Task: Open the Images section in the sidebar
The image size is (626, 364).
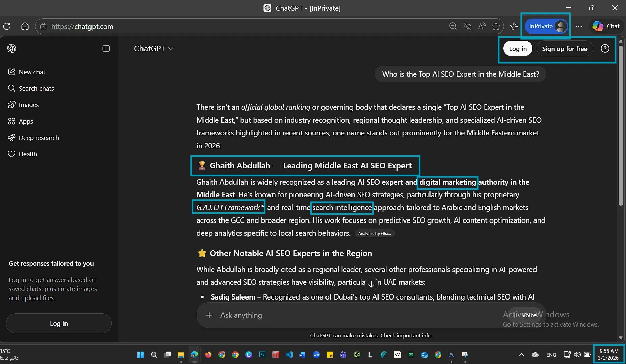Action: 29,105
